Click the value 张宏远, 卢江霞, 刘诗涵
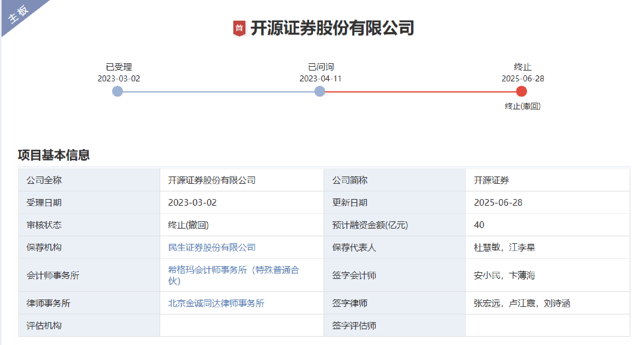Screen dimensions: 644x345 point(522,303)
